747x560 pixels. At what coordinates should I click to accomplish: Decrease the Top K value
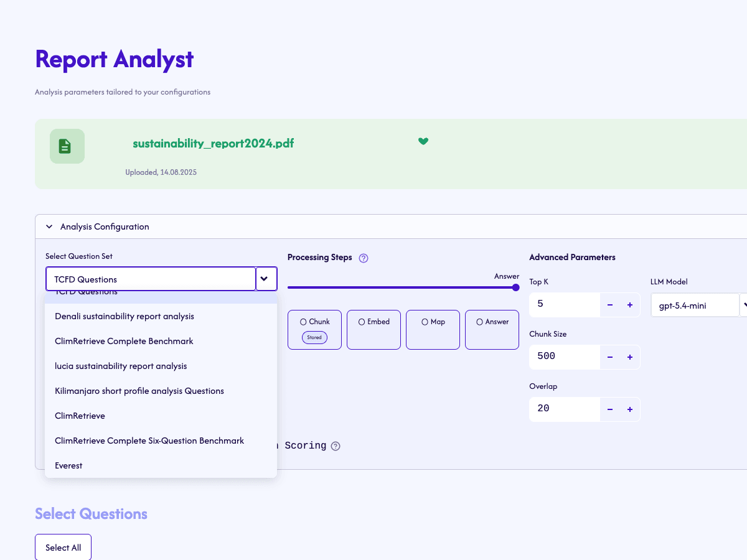coord(610,305)
